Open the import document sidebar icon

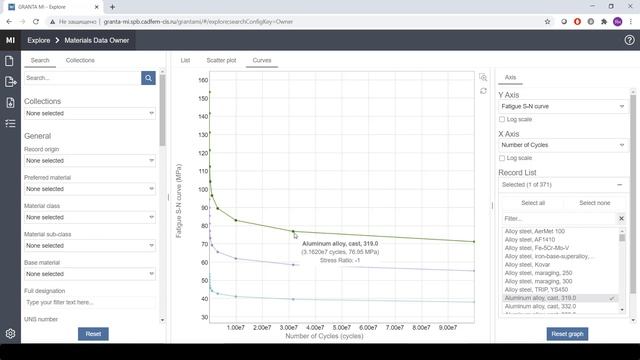(10, 102)
